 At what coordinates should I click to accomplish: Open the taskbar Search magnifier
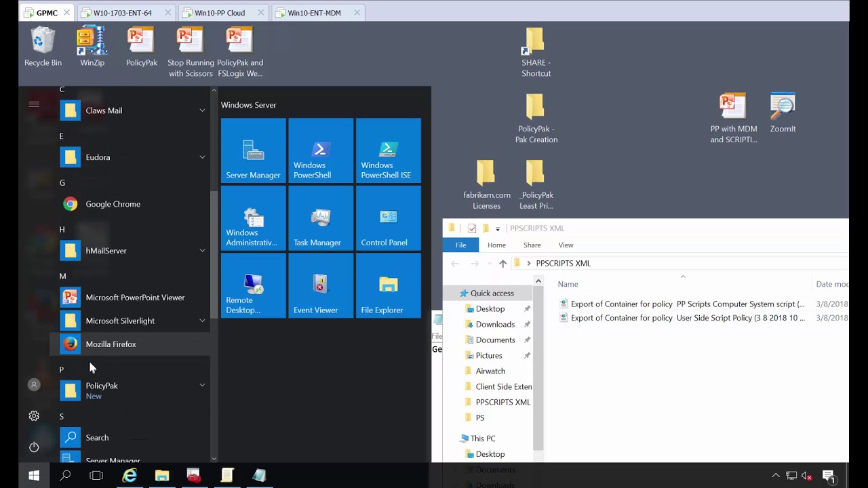(x=65, y=476)
